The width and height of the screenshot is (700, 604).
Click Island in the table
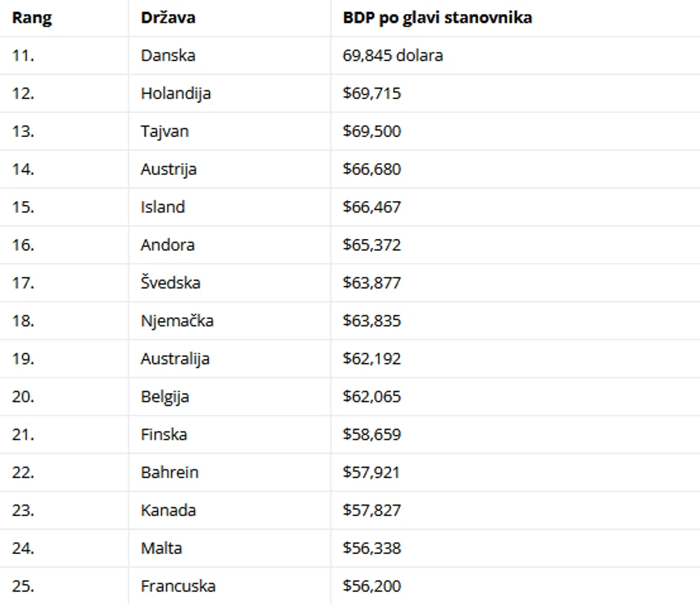162,207
